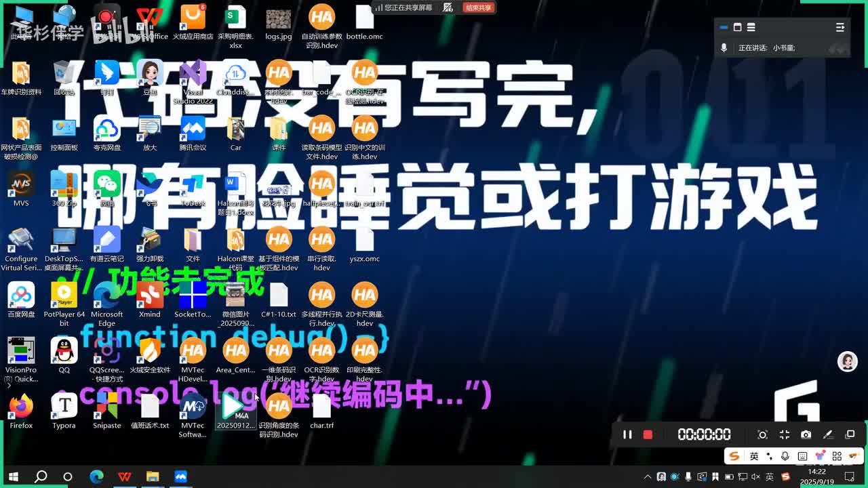Select 识别中文的训练.hdev file
Image resolution: width=868 pixels, height=488 pixels.
(x=365, y=138)
